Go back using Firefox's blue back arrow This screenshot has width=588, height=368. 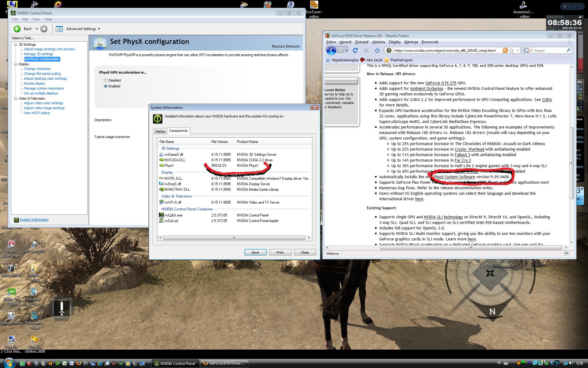click(331, 50)
